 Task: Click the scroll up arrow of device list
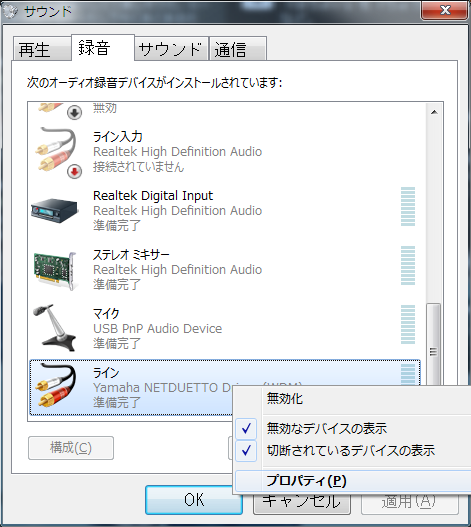point(434,112)
